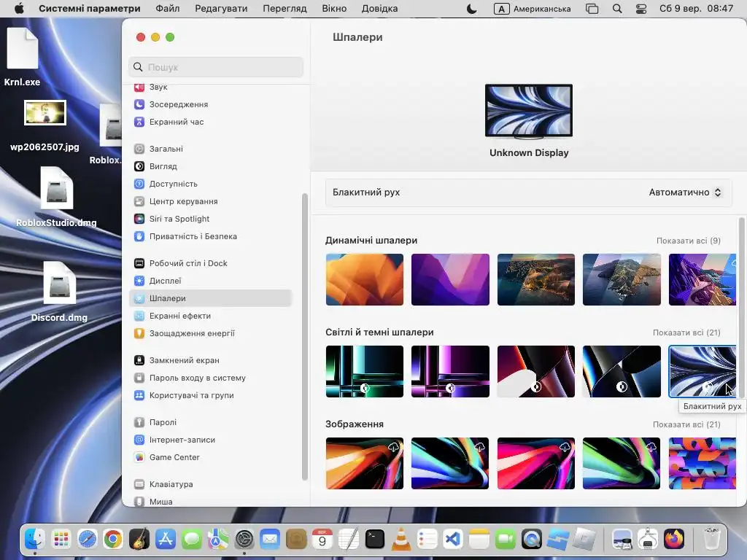Screen dimensions: 747x560
Task: Open the Довідка menu
Action: [379, 9]
